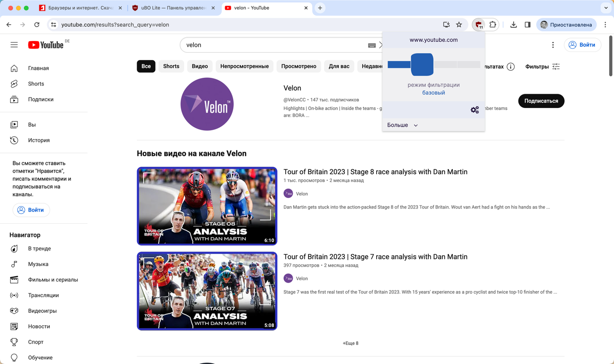
Task: Click the info icon next to Фильтры
Action: 510,67
